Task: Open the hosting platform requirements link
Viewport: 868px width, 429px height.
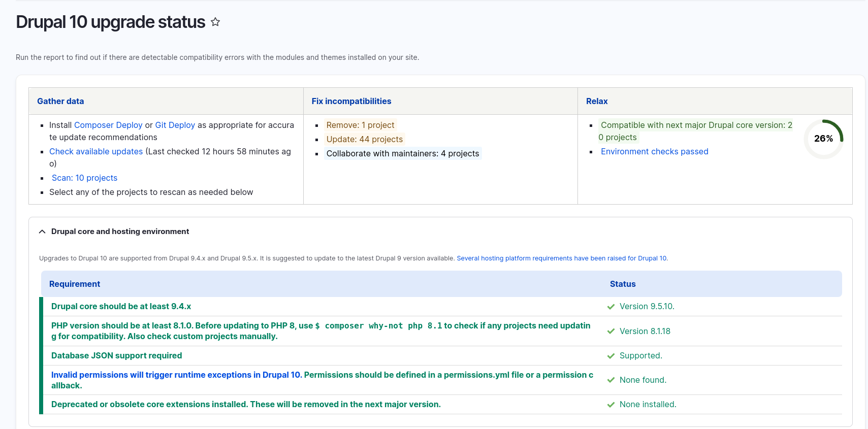Action: (562, 258)
